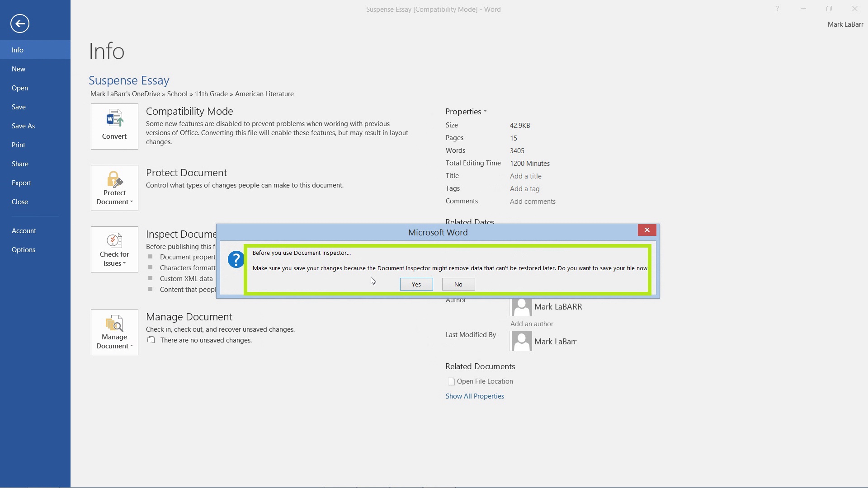Select Close in the sidebar
This screenshot has height=488, width=868.
[35, 202]
